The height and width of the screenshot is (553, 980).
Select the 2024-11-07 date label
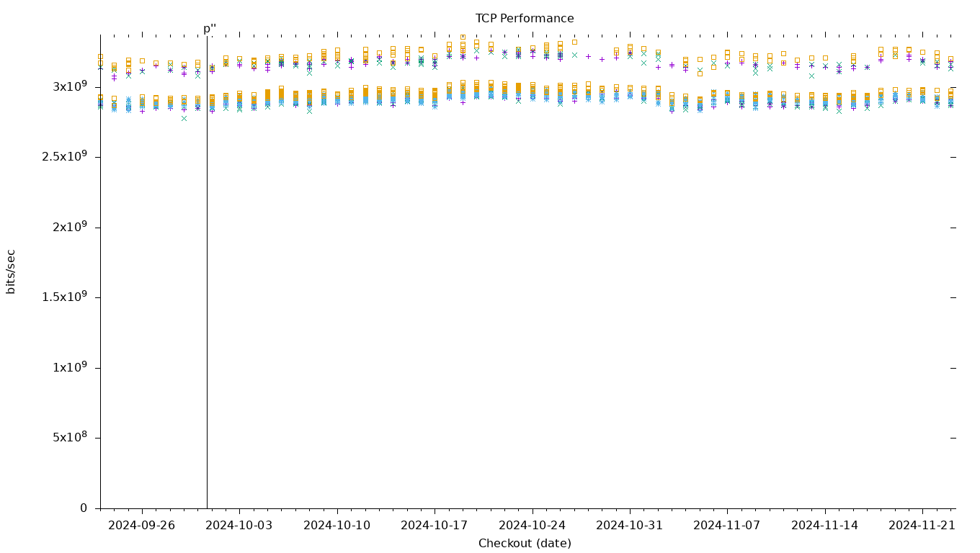click(727, 526)
